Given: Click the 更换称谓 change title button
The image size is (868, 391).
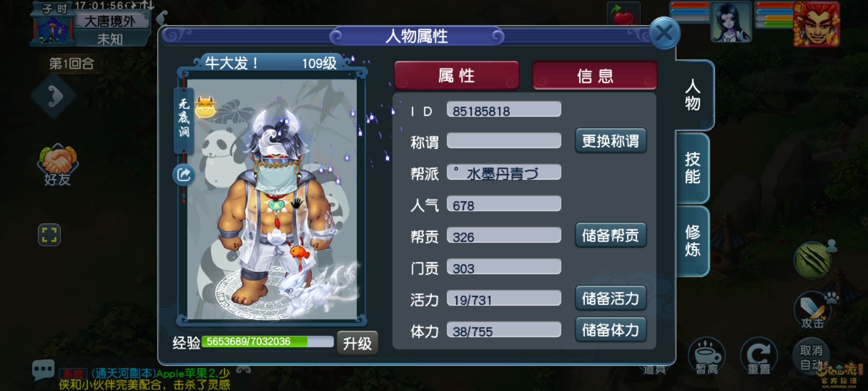Looking at the screenshot, I should pos(610,140).
